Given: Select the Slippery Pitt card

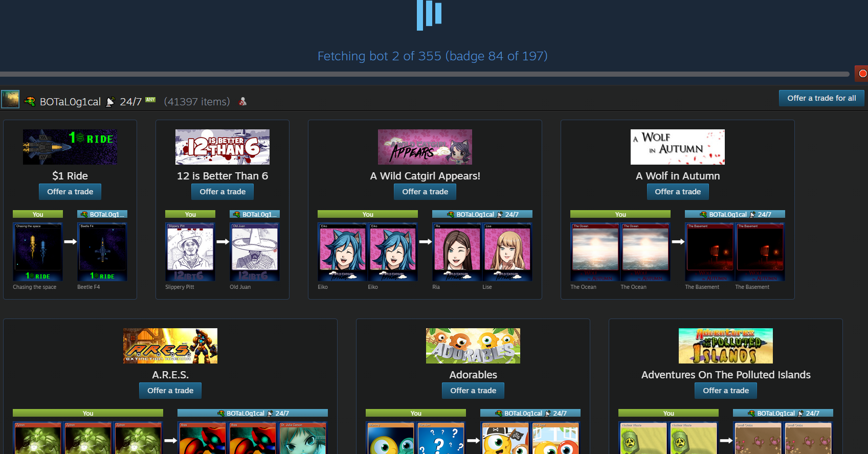Looking at the screenshot, I should tap(190, 252).
